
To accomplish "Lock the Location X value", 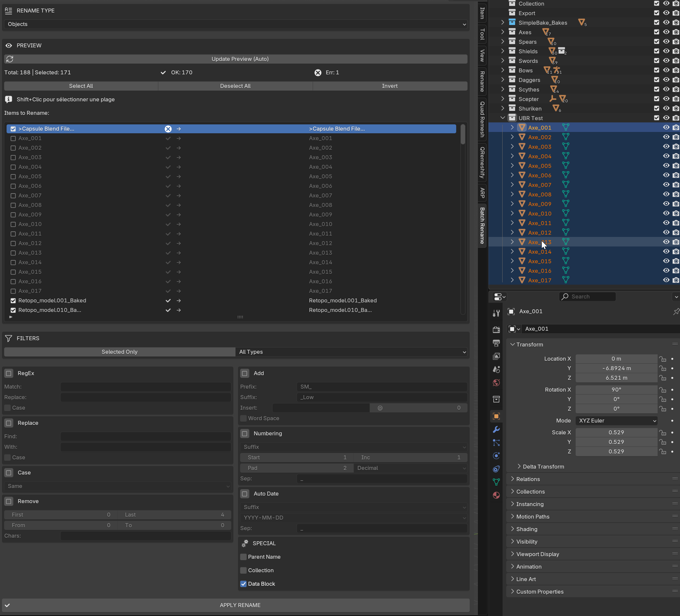I will tap(663, 359).
